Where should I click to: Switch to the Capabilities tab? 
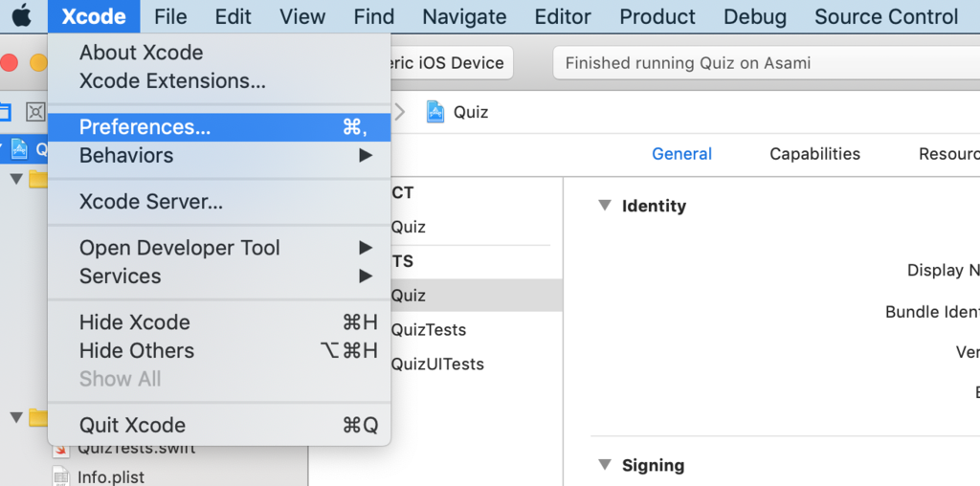(x=814, y=154)
